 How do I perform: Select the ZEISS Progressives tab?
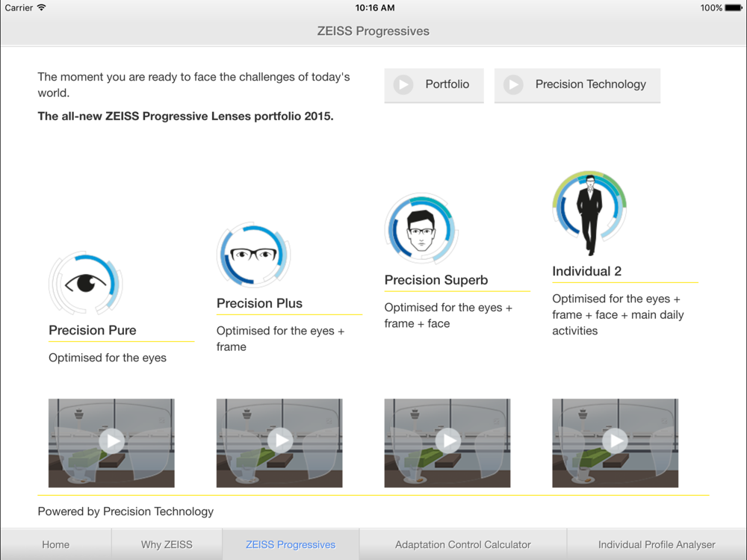[x=291, y=544]
